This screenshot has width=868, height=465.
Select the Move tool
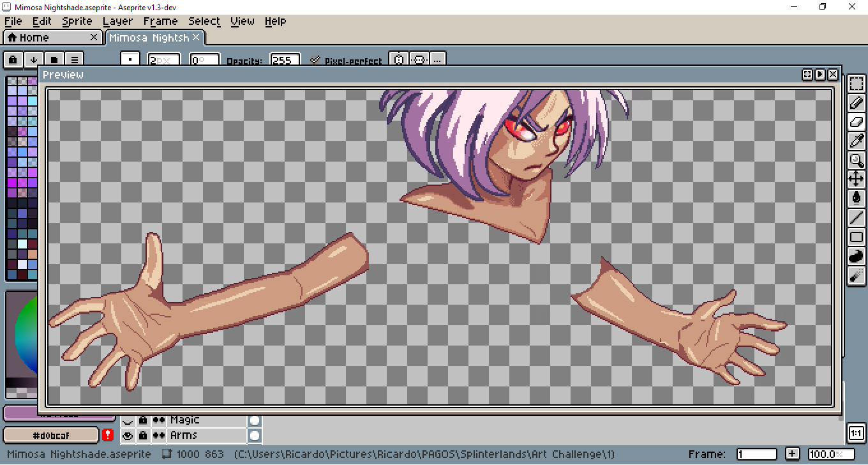(x=856, y=179)
